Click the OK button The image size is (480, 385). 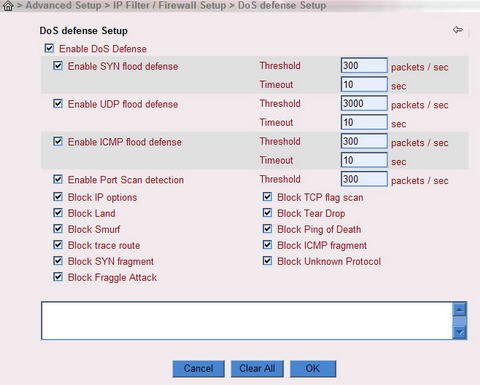point(313,368)
